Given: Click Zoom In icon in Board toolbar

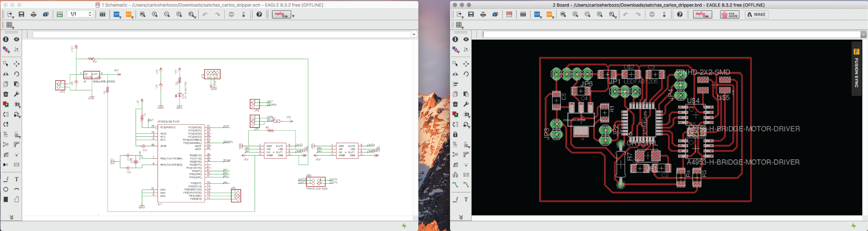Looking at the screenshot, I should click(x=575, y=14).
